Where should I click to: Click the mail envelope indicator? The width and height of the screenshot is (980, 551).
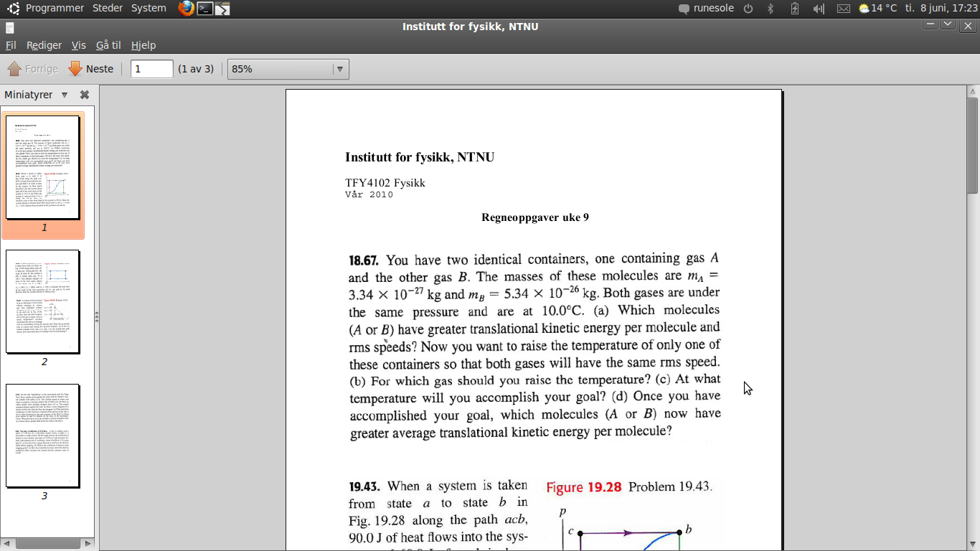pos(844,9)
